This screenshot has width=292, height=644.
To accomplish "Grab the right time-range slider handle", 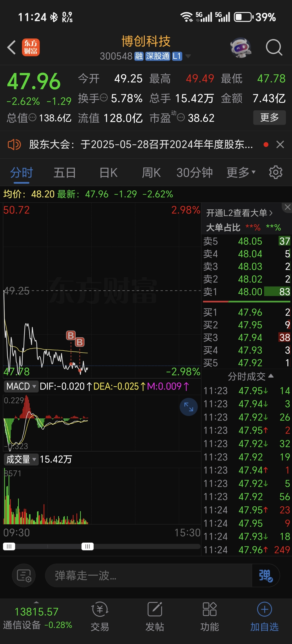I will coord(88,546).
